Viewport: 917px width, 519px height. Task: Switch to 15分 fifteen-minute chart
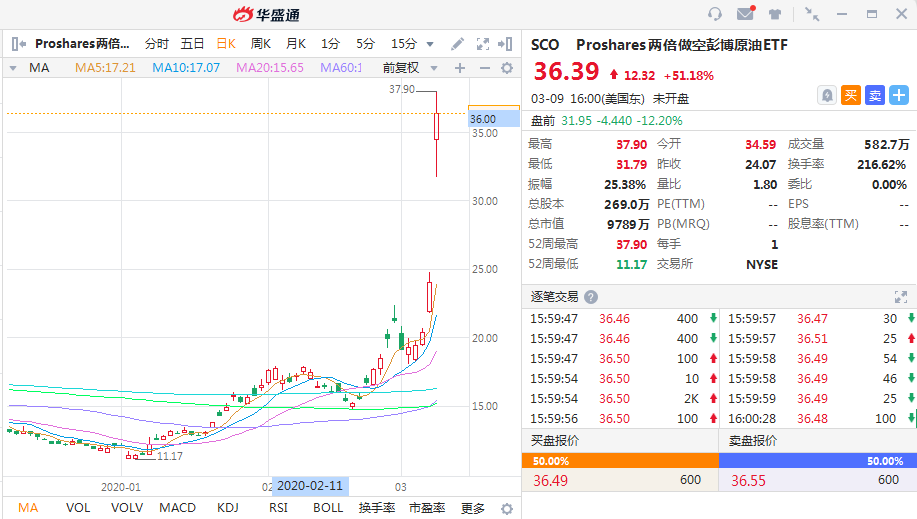[x=404, y=44]
